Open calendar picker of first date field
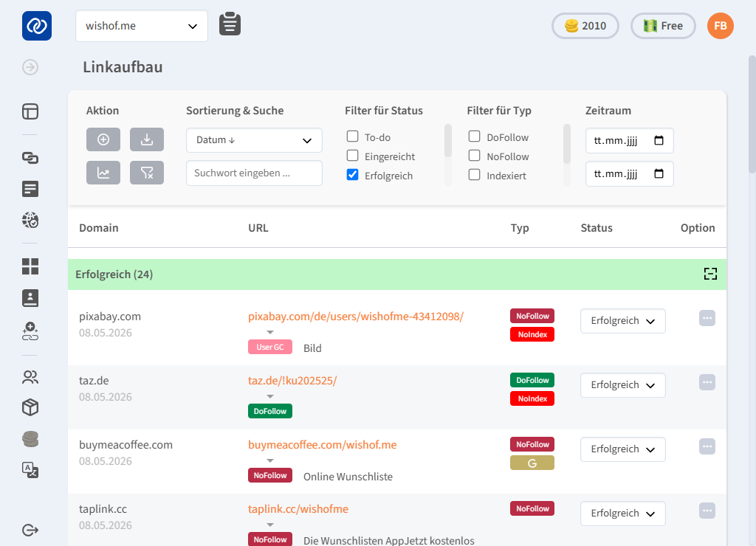Viewport: 756px width, 546px height. (x=659, y=140)
